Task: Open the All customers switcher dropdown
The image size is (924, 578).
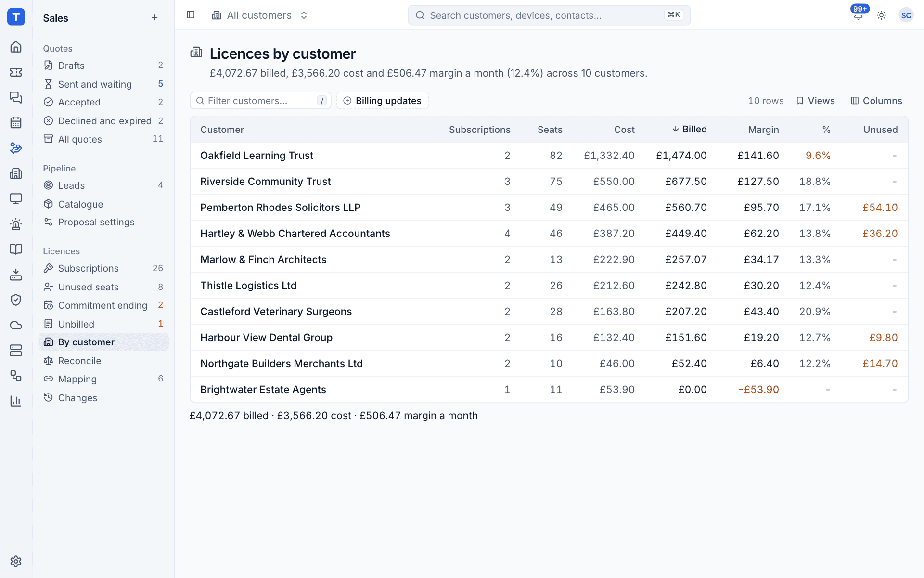Action: click(x=260, y=15)
